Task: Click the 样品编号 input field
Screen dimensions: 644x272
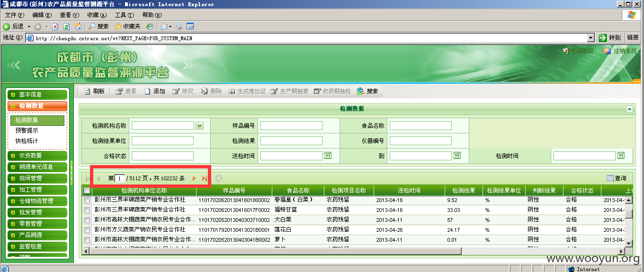Action: click(291, 126)
